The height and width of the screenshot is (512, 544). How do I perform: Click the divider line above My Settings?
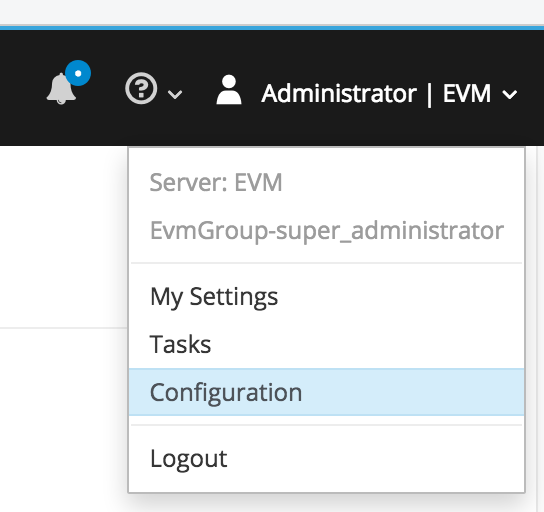(x=326, y=263)
